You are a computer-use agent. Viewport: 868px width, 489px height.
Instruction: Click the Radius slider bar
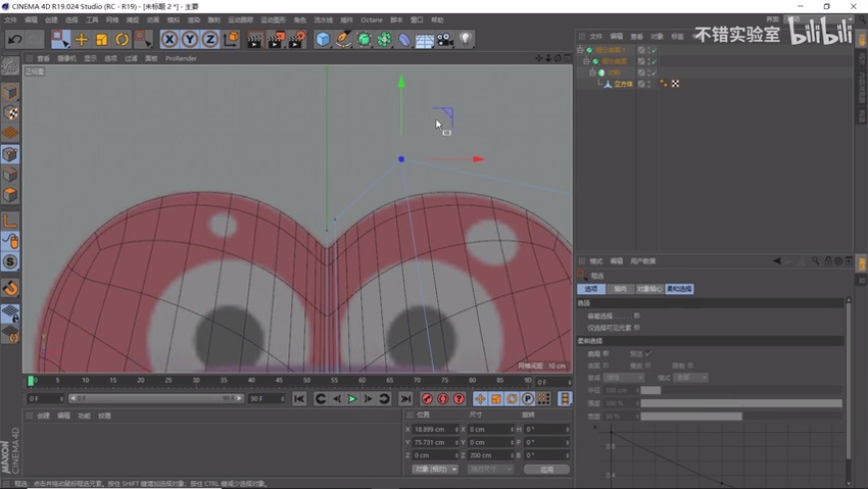(x=741, y=390)
